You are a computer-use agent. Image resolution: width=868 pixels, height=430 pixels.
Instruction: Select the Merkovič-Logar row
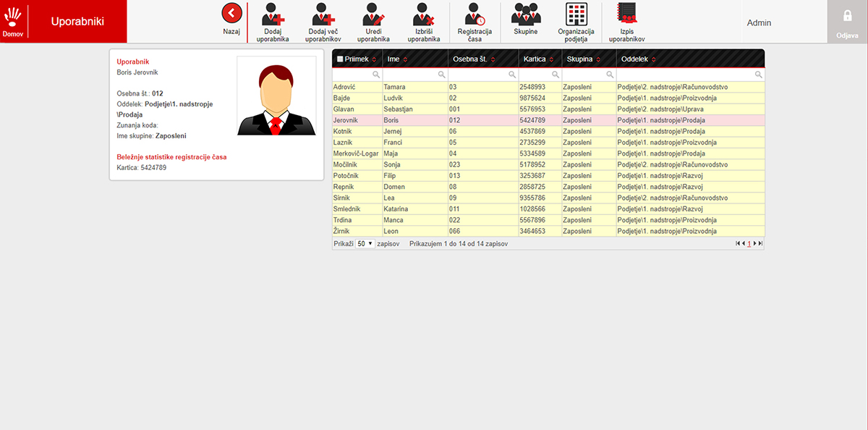tap(548, 153)
